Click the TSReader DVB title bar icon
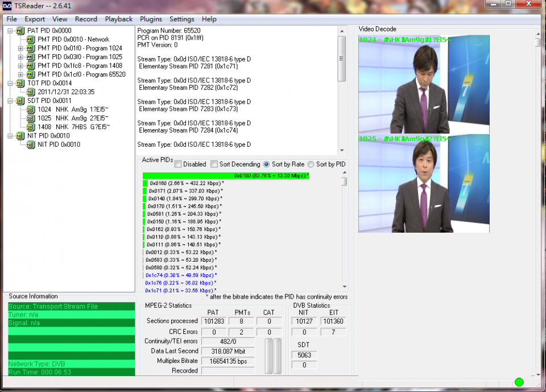Viewport: 546px width, 392px height. pos(7,5)
